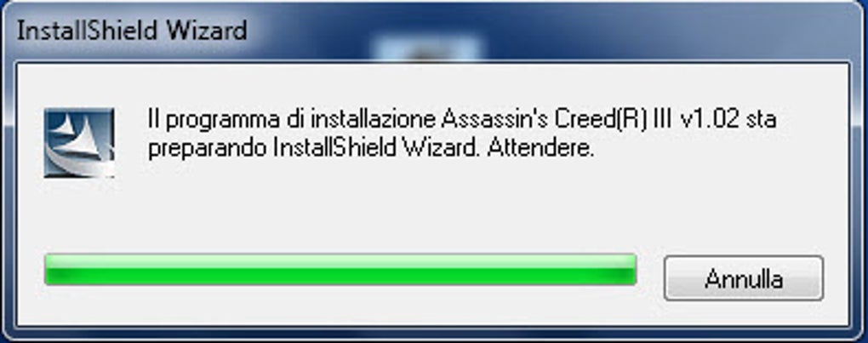
Task: Click blank area between progress bar and Annulla
Action: pyautogui.click(x=650, y=271)
